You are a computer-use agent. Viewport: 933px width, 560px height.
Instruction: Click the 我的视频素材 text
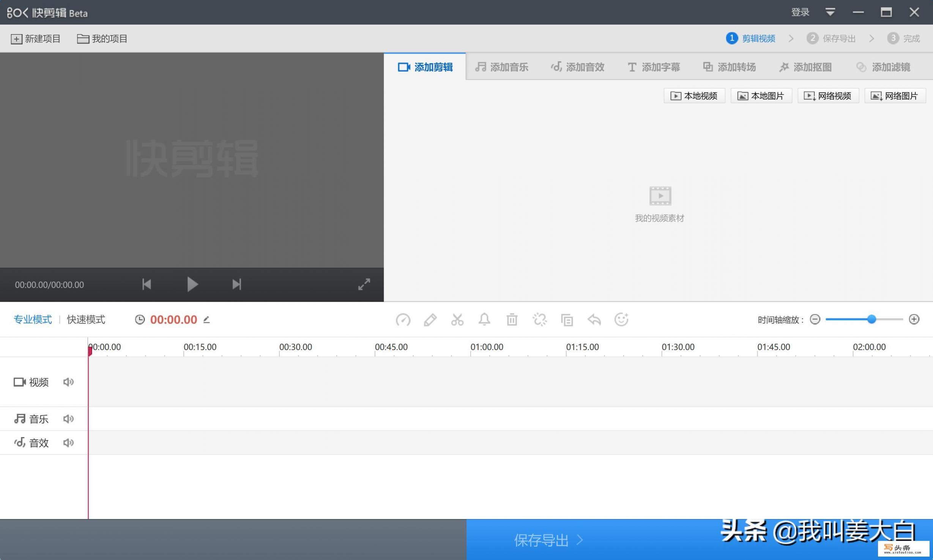click(659, 218)
